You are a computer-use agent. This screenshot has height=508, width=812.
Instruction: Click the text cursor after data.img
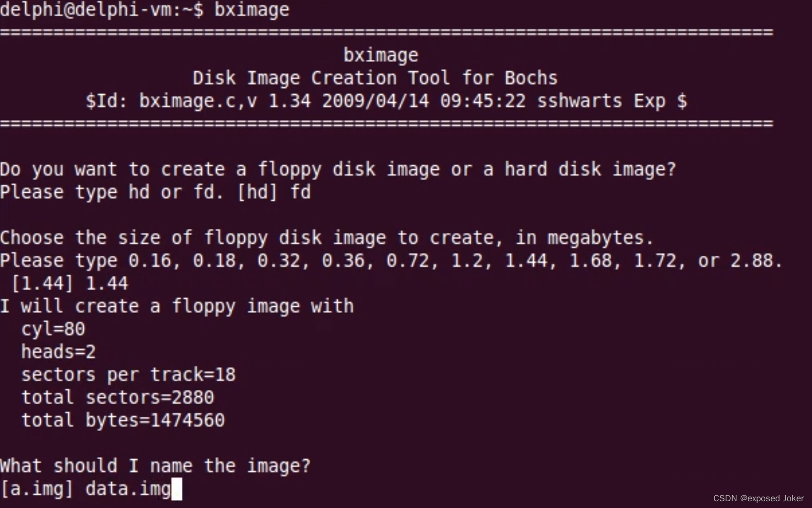176,489
